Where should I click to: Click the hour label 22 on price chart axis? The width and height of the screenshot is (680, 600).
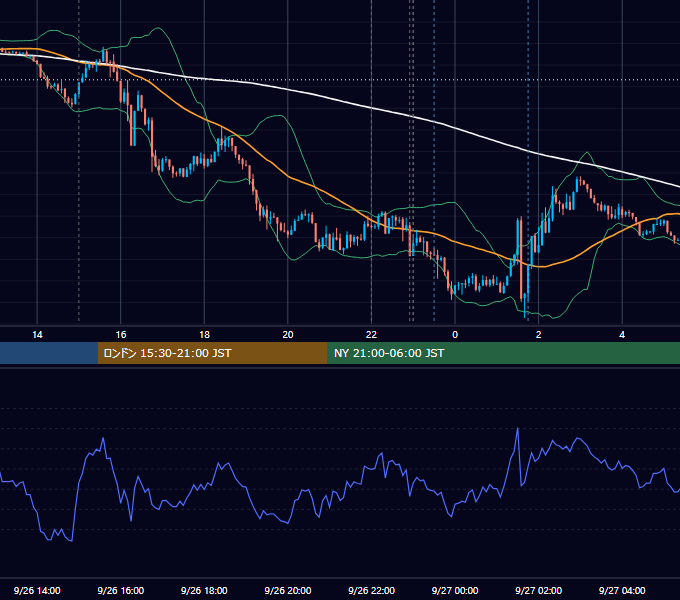(x=371, y=335)
